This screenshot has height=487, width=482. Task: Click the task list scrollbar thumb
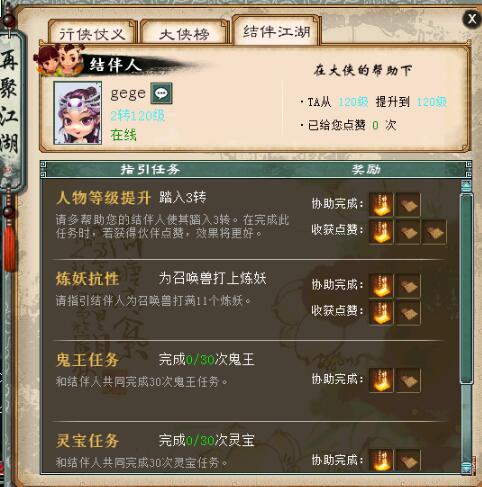[466, 289]
